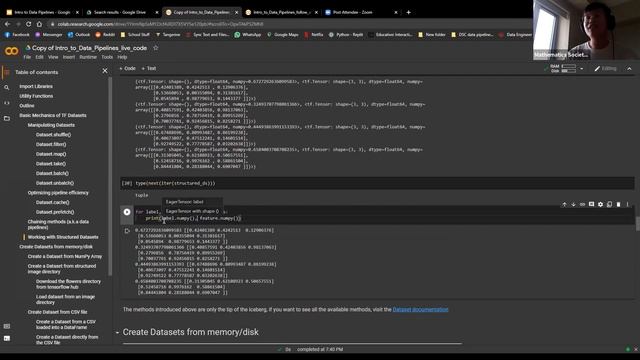Go to browser home page
This screenshot has height=360, width=640.
[39, 24]
